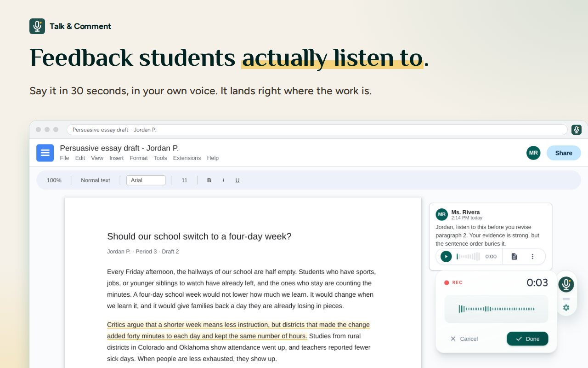Open the Extensions menu
The image size is (588, 368).
coord(187,158)
